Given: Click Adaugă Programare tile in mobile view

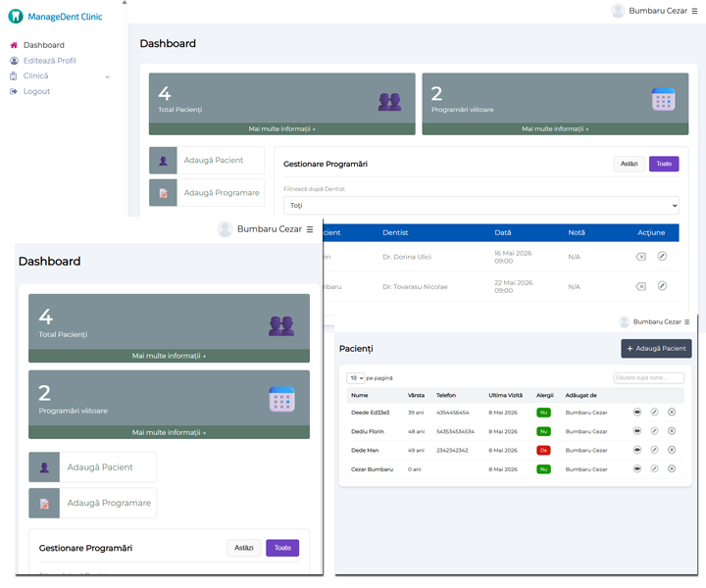Looking at the screenshot, I should tap(93, 503).
